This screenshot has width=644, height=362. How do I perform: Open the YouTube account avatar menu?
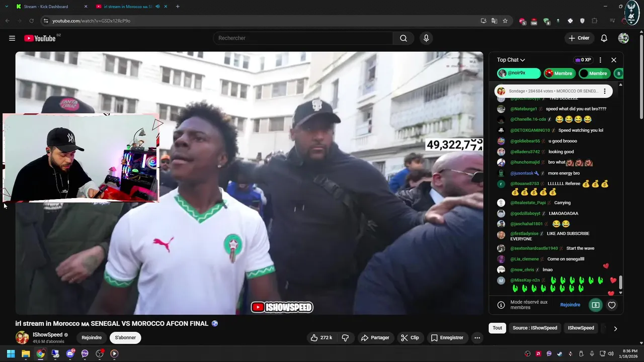coord(623,38)
